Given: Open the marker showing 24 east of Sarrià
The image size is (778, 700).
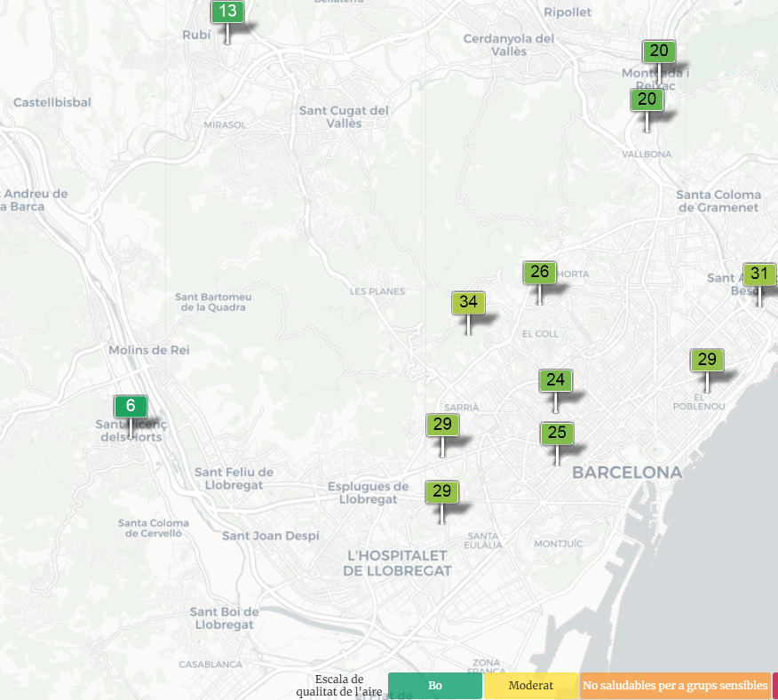Looking at the screenshot, I should click(x=556, y=381).
